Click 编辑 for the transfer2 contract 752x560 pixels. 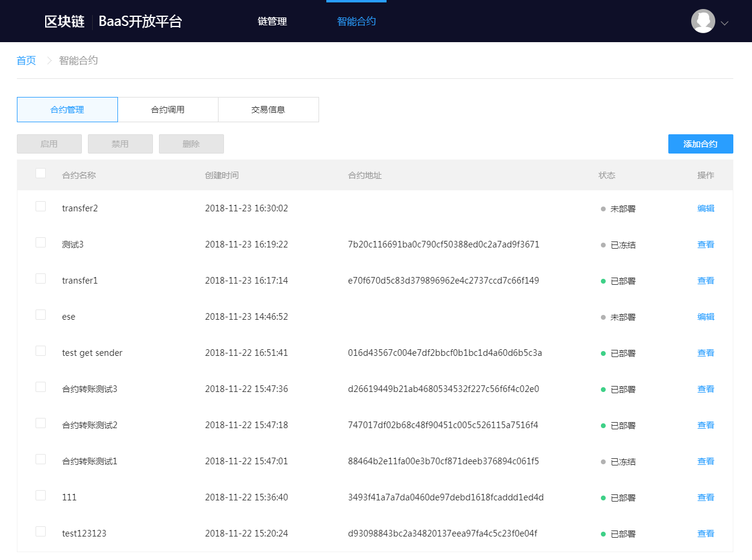pyautogui.click(x=706, y=208)
